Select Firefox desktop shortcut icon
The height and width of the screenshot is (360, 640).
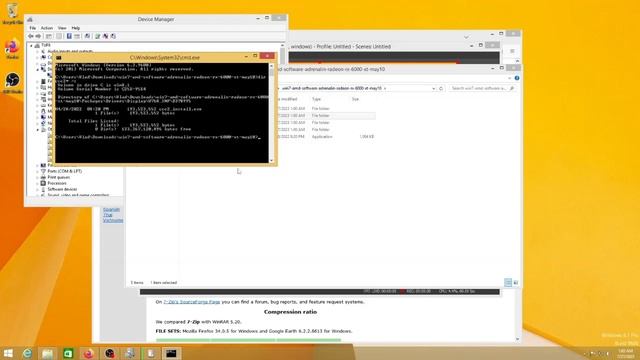(x=12, y=49)
